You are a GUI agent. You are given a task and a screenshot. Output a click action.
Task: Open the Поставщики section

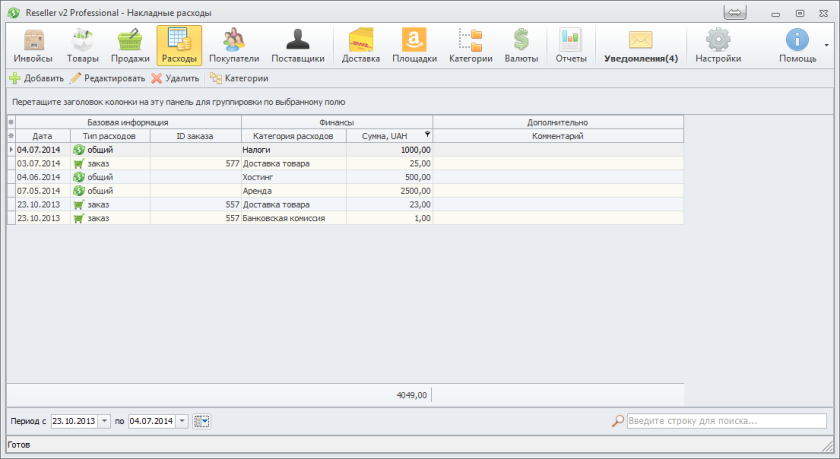click(x=298, y=46)
